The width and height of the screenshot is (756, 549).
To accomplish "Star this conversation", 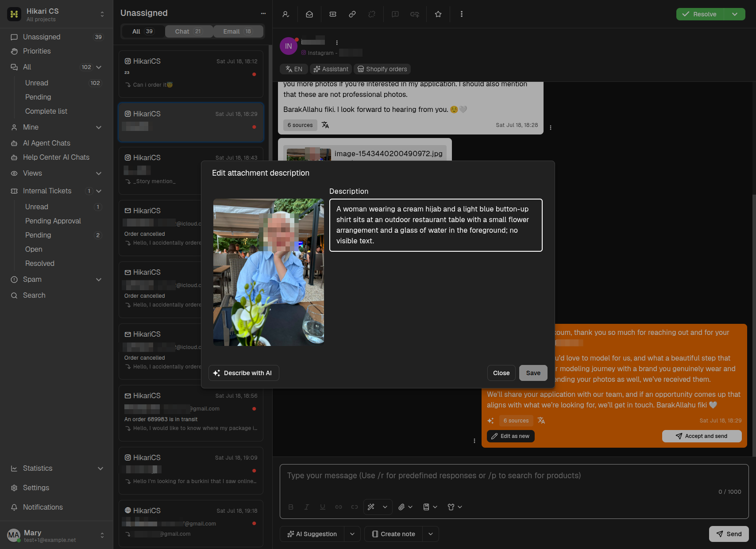I will tap(438, 14).
